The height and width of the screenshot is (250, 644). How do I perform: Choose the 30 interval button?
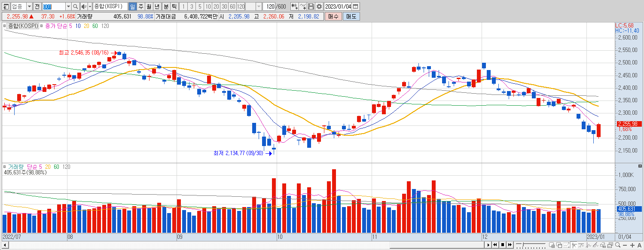pos(224,6)
